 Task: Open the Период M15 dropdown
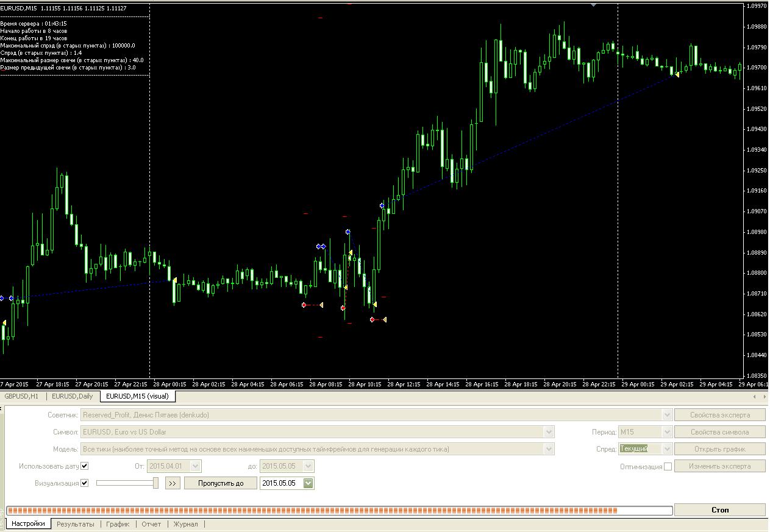coord(667,432)
